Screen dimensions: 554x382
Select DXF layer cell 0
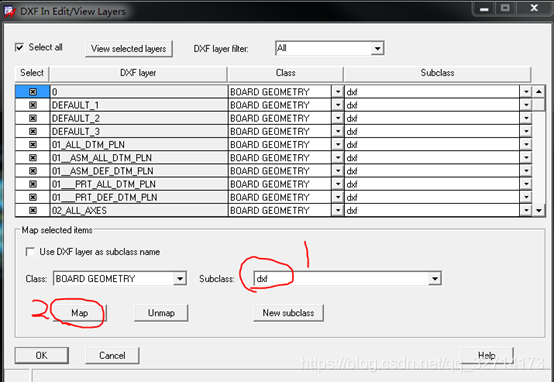pyautogui.click(x=139, y=92)
